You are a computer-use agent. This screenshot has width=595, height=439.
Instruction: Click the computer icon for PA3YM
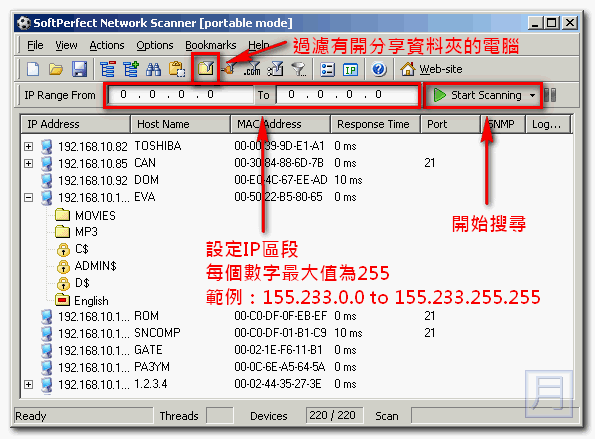pyautogui.click(x=47, y=368)
